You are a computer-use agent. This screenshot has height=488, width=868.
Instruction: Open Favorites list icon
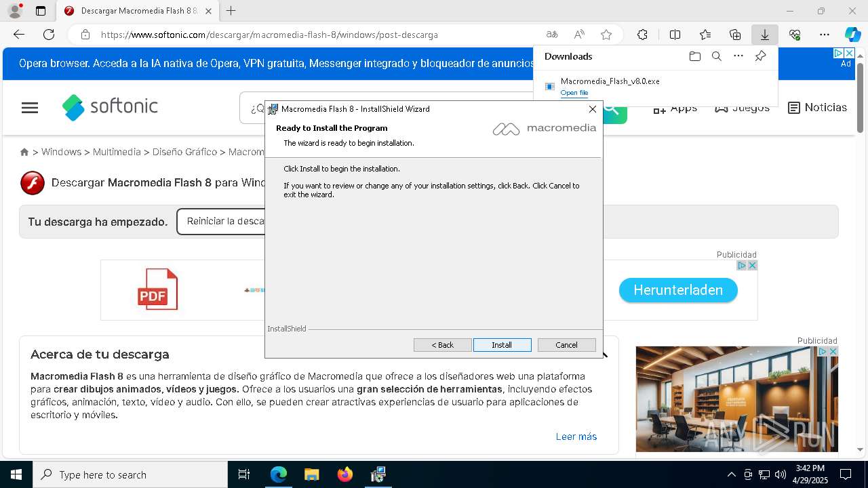pyautogui.click(x=705, y=35)
